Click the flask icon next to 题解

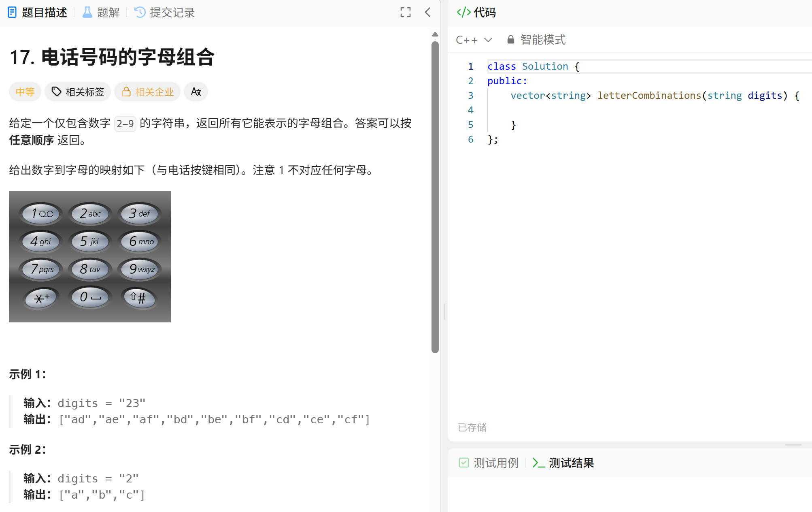click(x=86, y=13)
